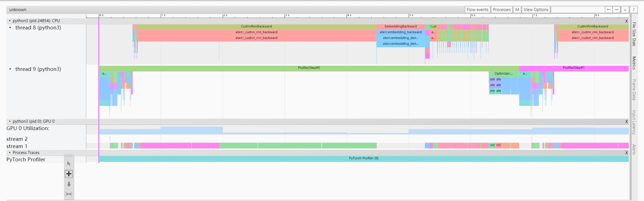The height and width of the screenshot is (201, 644).
Task: Switch to the Alerts side tab
Action: (634, 149)
